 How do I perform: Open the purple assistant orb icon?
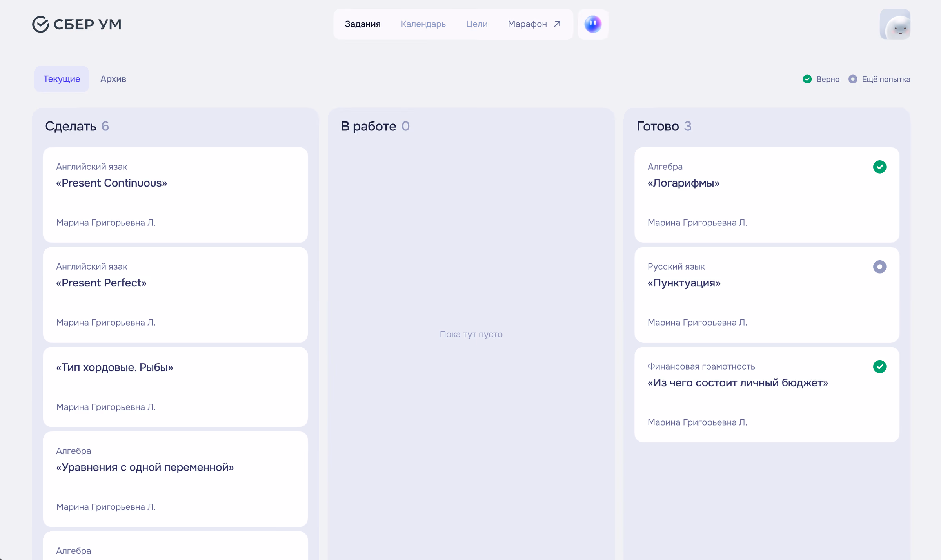click(593, 24)
